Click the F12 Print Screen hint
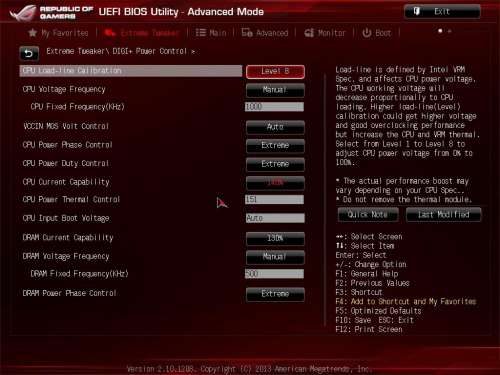500x375 pixels. click(x=369, y=329)
